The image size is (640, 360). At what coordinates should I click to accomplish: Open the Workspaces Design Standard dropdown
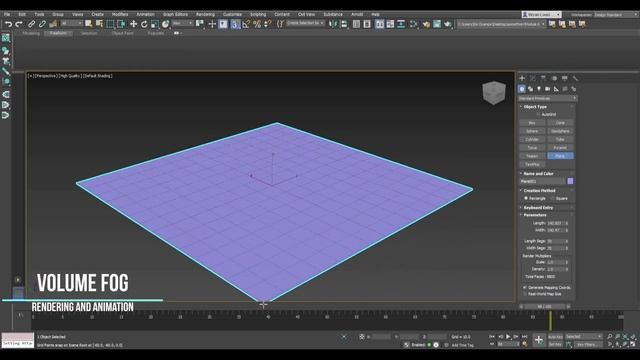click(x=616, y=15)
